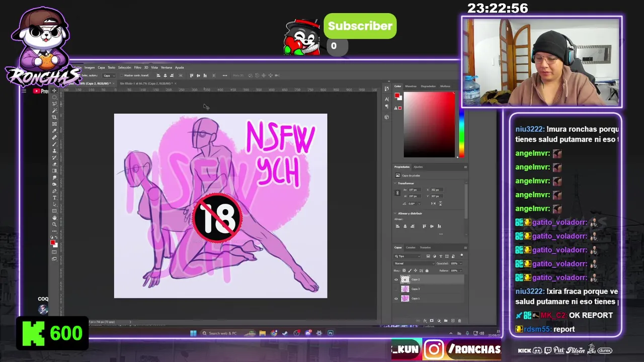Select the Polygonal Lasso tool
644x362 pixels.
click(x=54, y=104)
